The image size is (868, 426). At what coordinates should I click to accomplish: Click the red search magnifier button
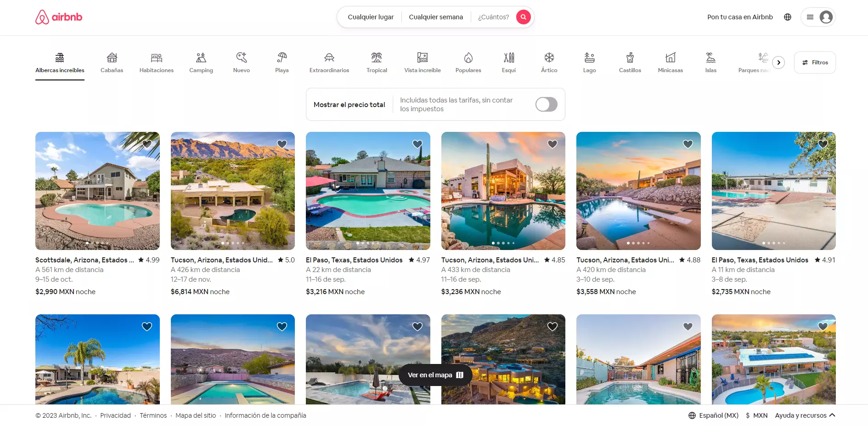click(523, 17)
